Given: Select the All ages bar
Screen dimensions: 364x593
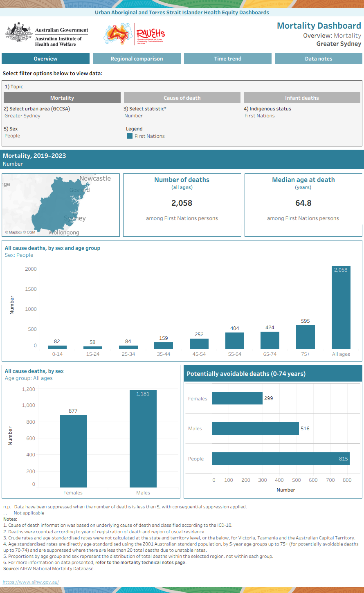Looking at the screenshot, I should click(x=341, y=308).
